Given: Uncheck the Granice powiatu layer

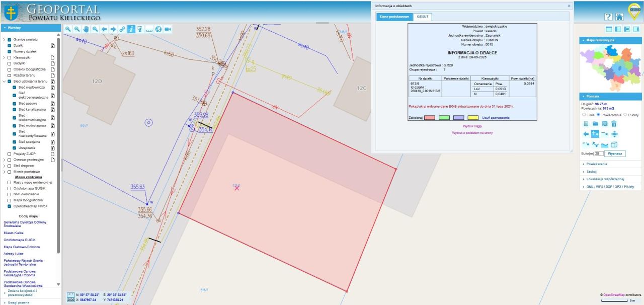Looking at the screenshot, I should (9, 39).
